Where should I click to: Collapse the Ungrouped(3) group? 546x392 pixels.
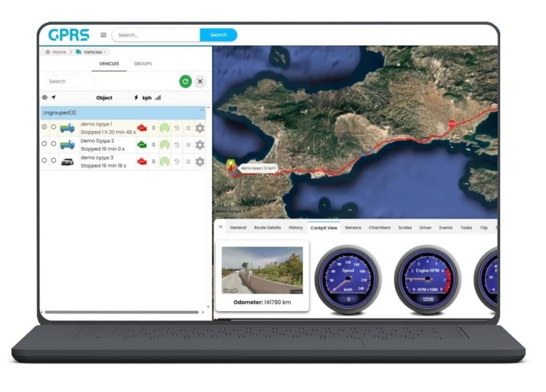click(202, 110)
